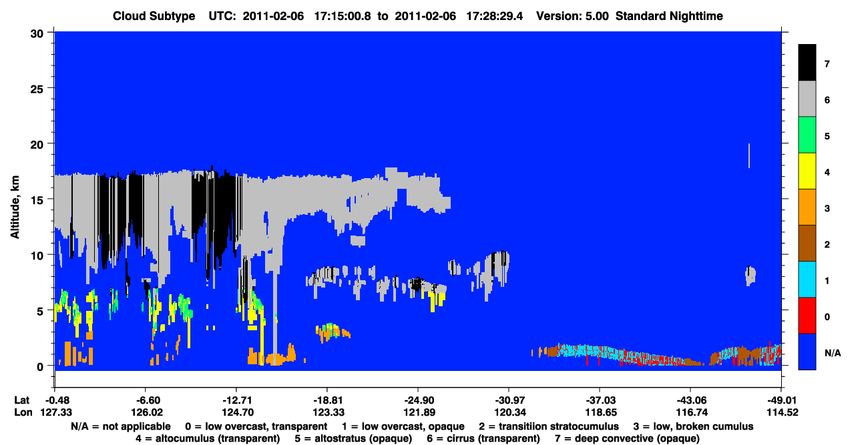
Task: Click latitude value -43.06
Action: [690, 400]
